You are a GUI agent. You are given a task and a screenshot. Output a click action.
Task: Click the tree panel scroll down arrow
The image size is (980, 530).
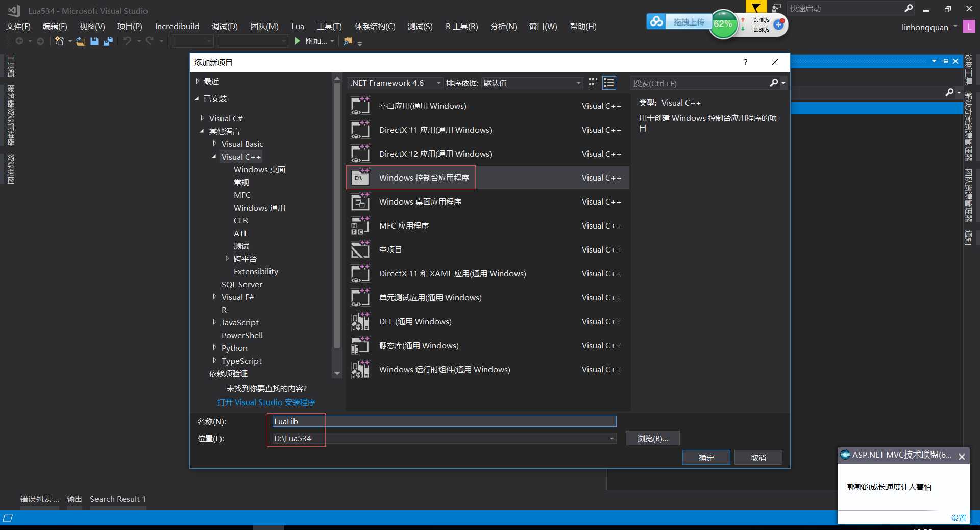tap(337, 374)
